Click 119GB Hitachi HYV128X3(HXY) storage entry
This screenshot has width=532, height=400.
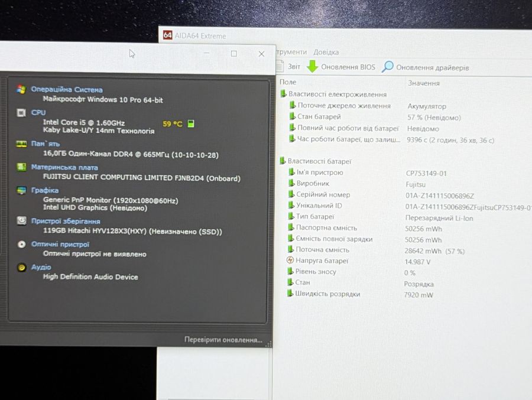point(132,232)
